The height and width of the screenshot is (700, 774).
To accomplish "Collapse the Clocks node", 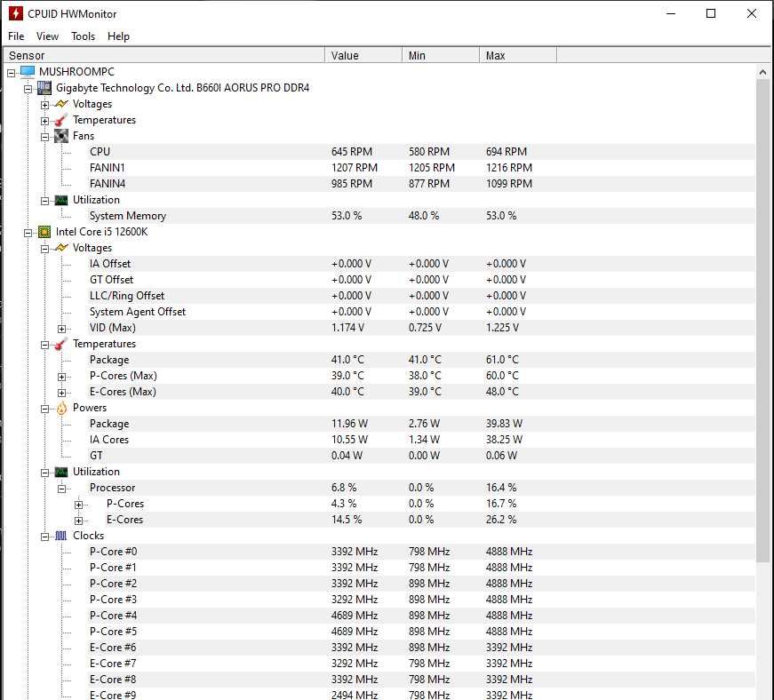I will tap(45, 537).
